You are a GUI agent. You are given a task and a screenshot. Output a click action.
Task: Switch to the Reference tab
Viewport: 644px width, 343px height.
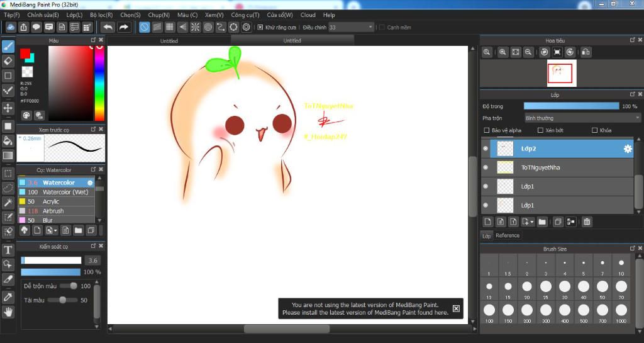pyautogui.click(x=508, y=235)
